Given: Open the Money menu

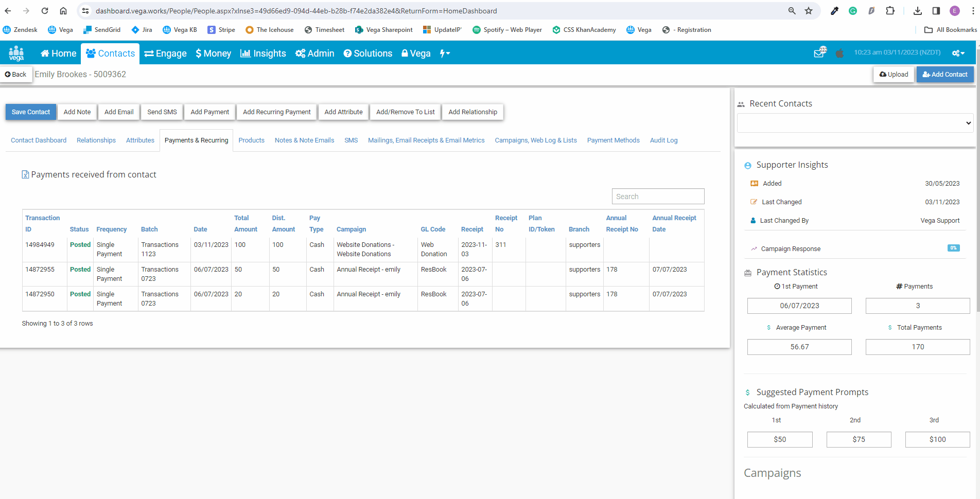Looking at the screenshot, I should click(x=213, y=54).
